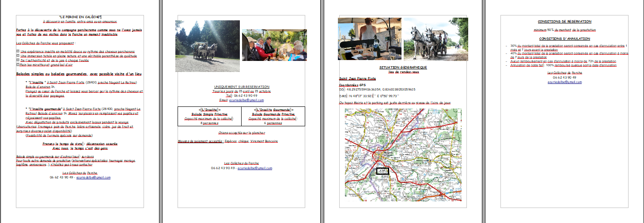Click the "CONDITIONS D'ANNULATION" heading
644x223 pixels.
click(x=564, y=39)
